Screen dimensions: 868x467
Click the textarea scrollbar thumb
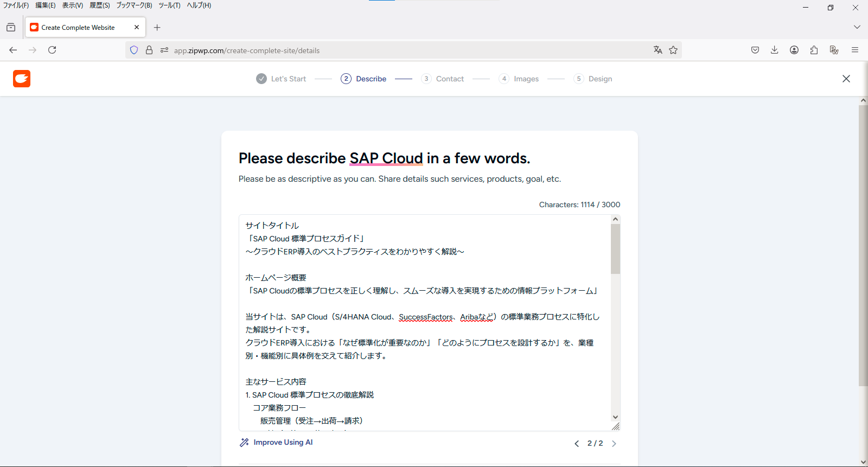click(615, 248)
